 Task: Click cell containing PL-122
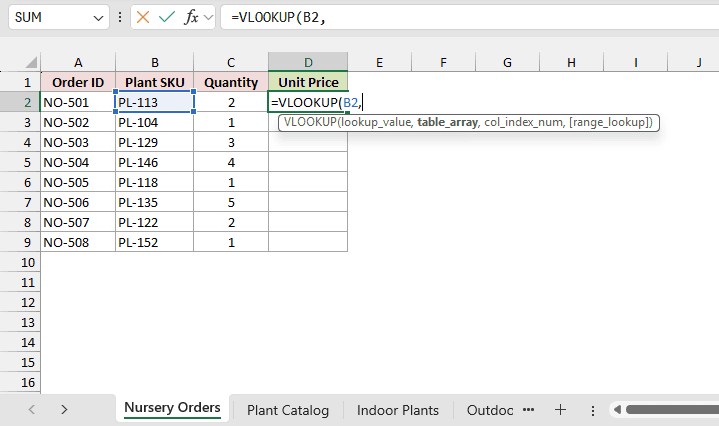(x=155, y=222)
